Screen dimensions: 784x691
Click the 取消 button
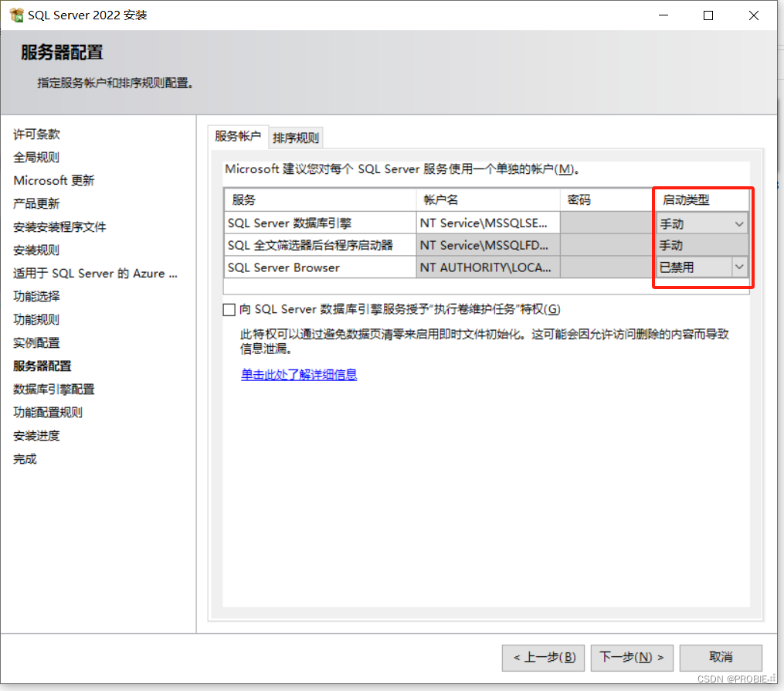[721, 658]
